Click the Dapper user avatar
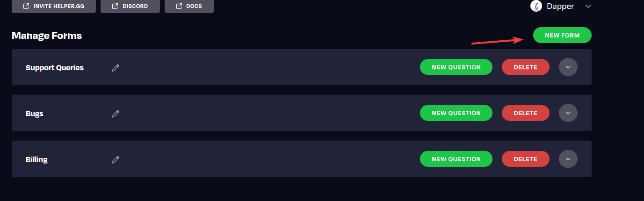 535,6
